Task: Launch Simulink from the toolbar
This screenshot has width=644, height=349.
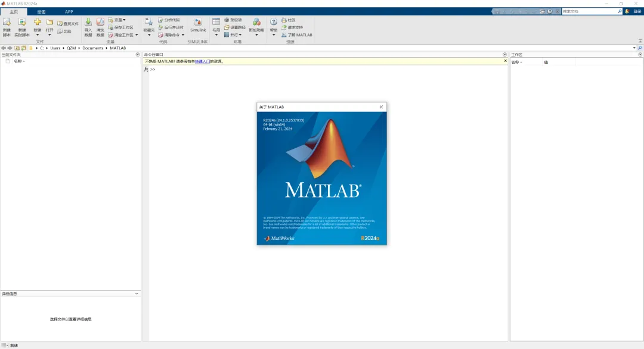Action: 198,24
